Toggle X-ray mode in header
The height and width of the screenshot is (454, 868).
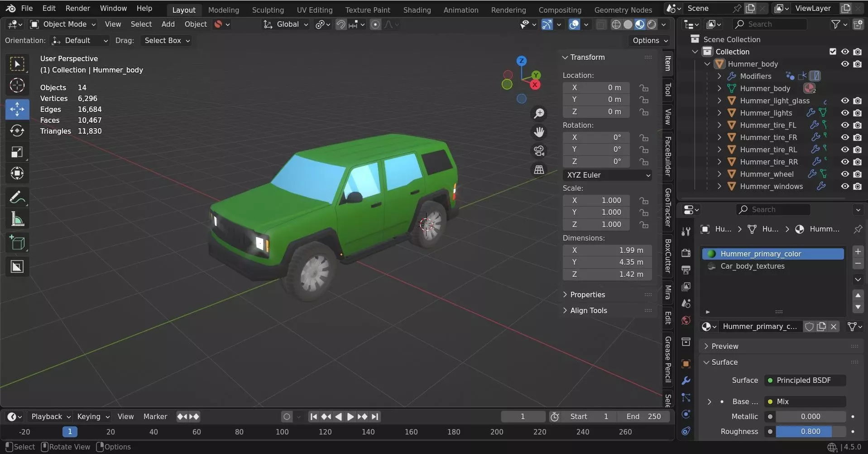pyautogui.click(x=601, y=24)
